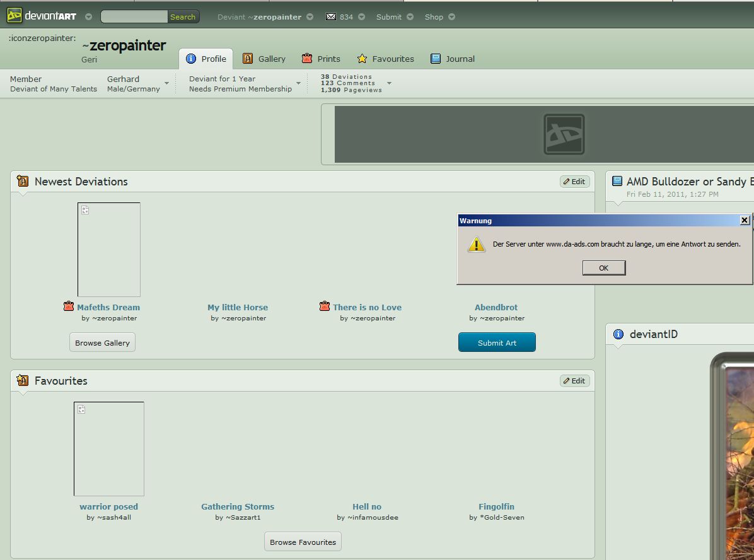This screenshot has height=560, width=754.
Task: Switch to the Prints tab
Action: point(321,59)
